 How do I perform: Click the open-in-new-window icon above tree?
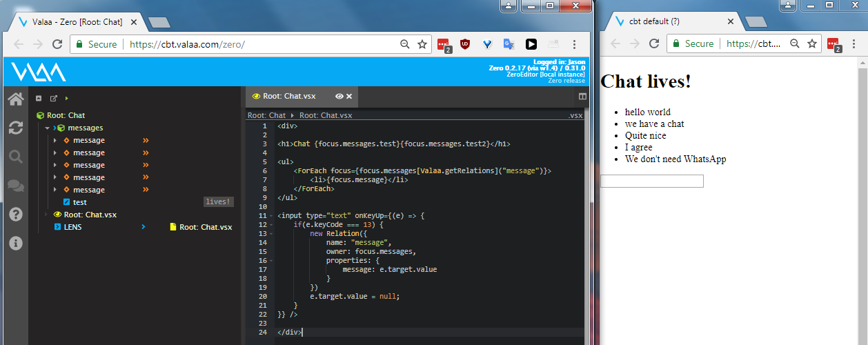point(54,99)
